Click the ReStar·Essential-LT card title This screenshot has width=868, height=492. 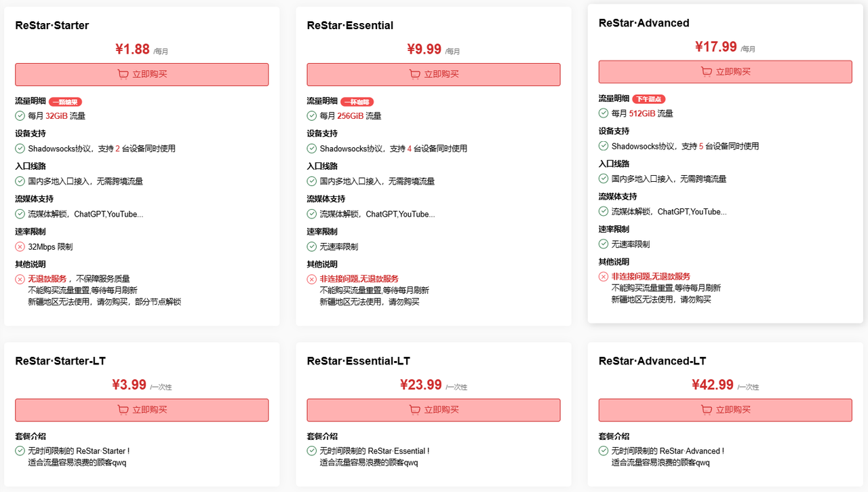[x=358, y=361]
